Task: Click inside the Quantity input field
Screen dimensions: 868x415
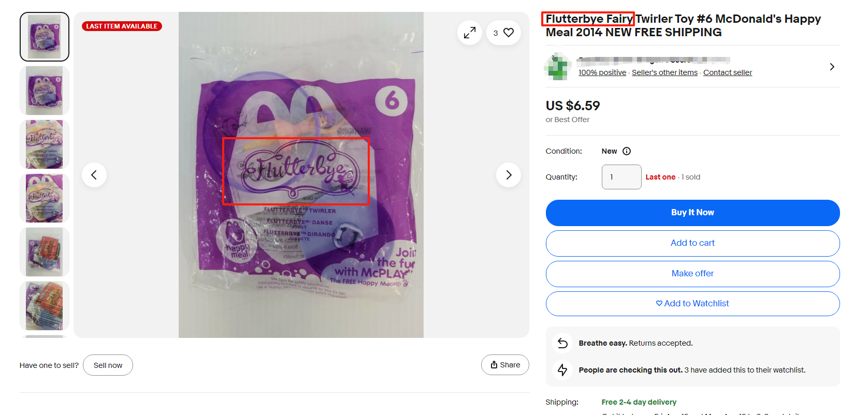Action: point(621,177)
